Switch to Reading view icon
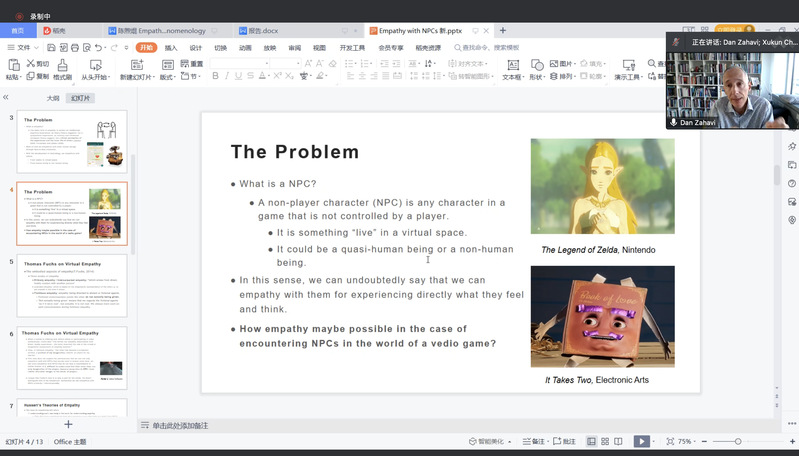Viewport: 799px width, 456px height. pos(618,441)
